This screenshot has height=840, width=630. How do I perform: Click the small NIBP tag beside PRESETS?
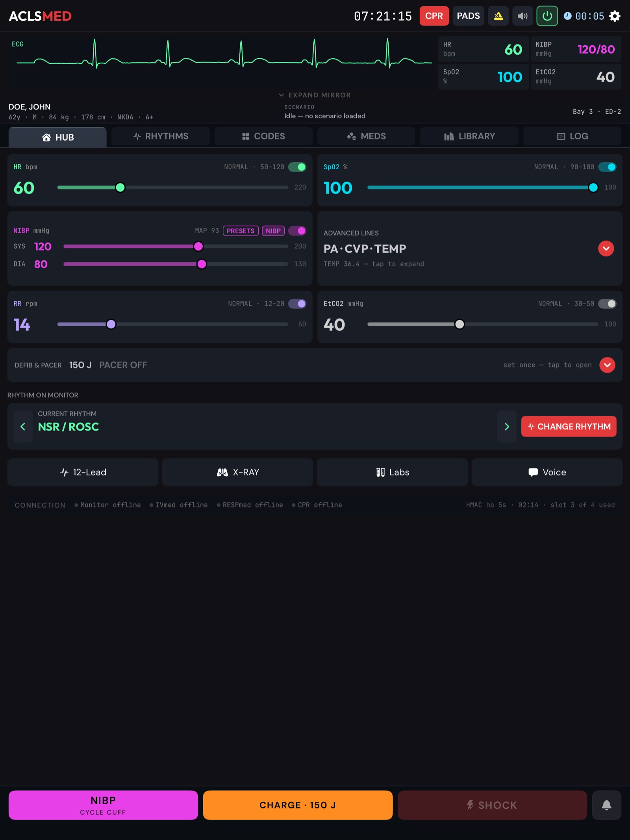tap(273, 231)
